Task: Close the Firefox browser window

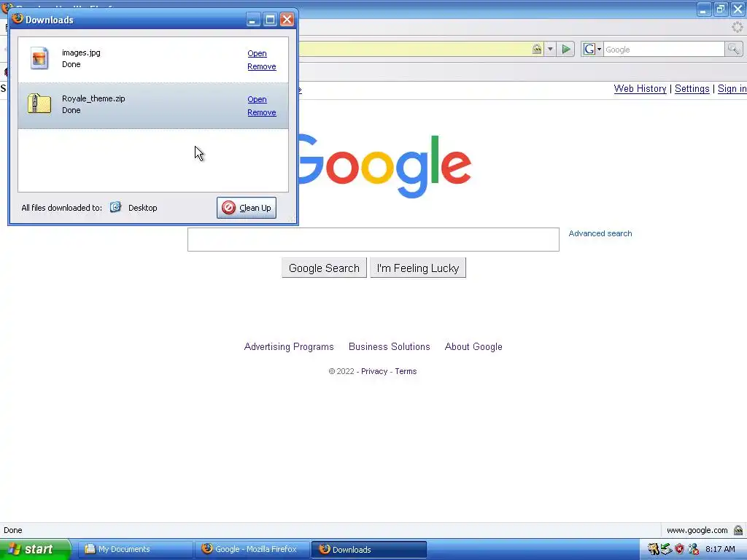Action: pos(738,9)
